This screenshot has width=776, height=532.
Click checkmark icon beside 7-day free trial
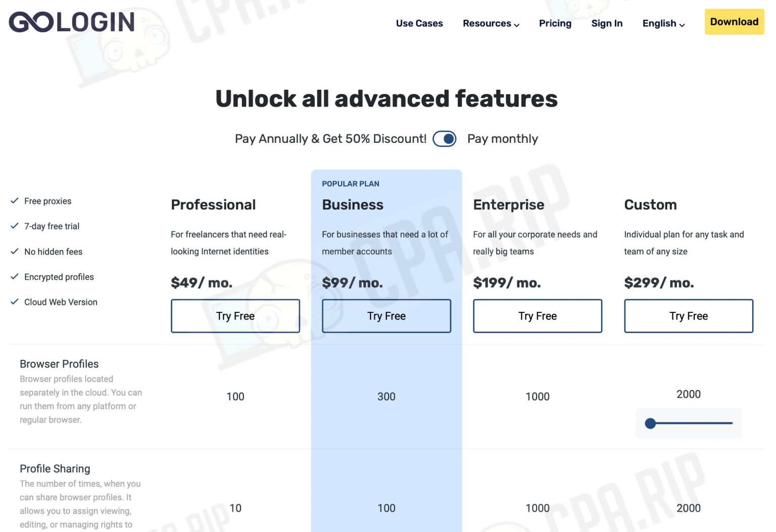[x=15, y=226]
